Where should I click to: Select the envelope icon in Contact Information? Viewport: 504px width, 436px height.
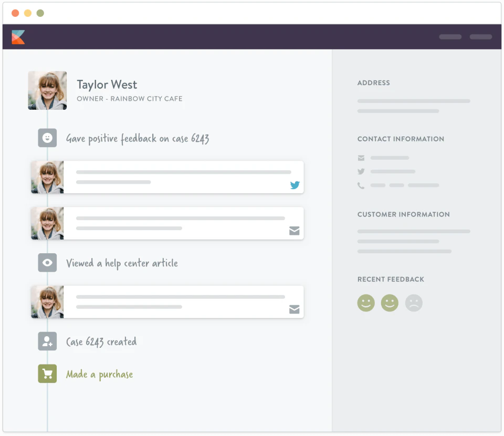(x=361, y=158)
